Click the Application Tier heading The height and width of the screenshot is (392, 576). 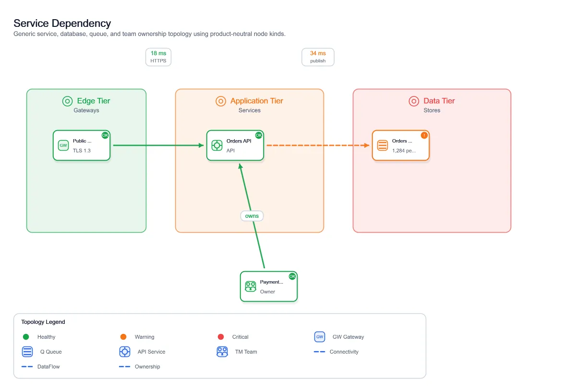[257, 101]
